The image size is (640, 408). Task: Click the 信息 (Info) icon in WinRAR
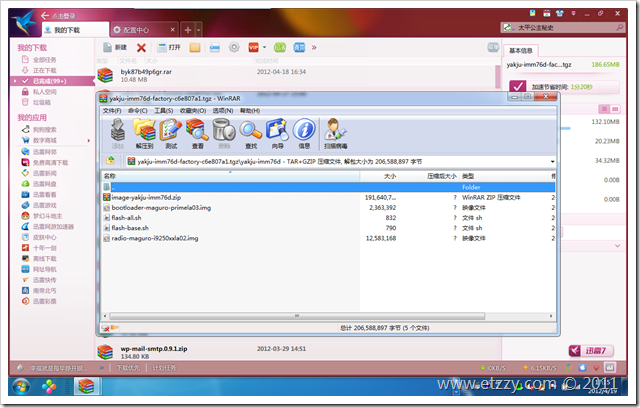[304, 133]
